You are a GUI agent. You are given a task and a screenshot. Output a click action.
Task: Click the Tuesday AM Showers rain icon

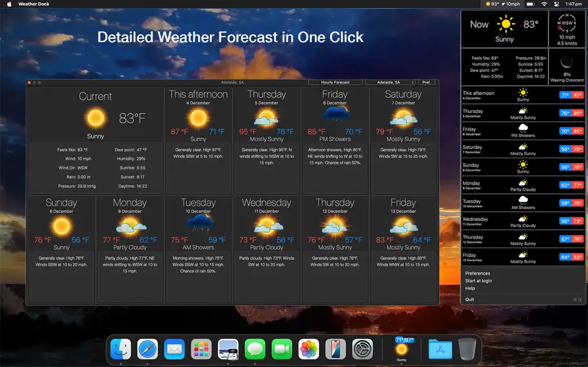200,224
